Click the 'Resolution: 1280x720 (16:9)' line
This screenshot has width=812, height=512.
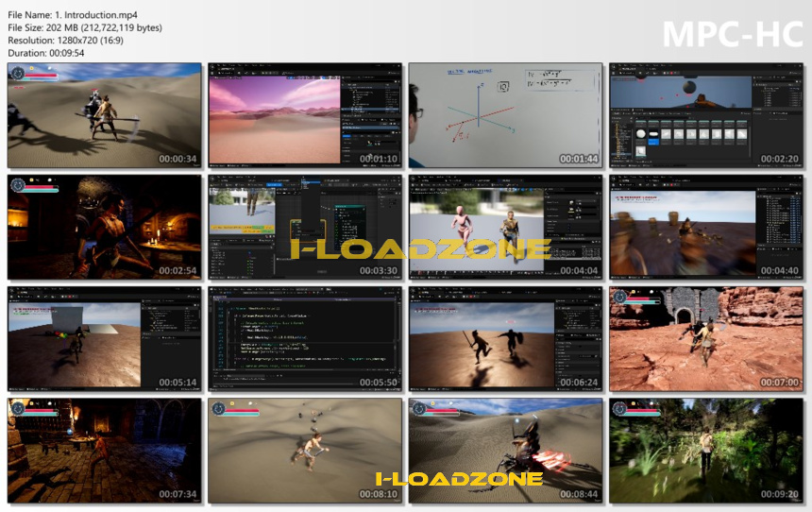pyautogui.click(x=66, y=40)
